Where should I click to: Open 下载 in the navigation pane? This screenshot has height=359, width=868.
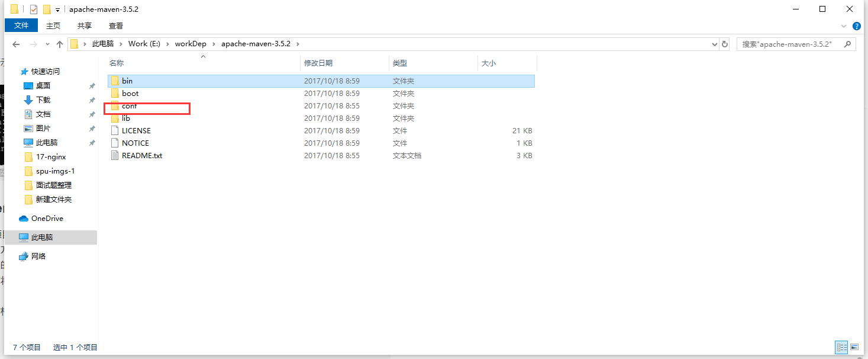click(43, 100)
